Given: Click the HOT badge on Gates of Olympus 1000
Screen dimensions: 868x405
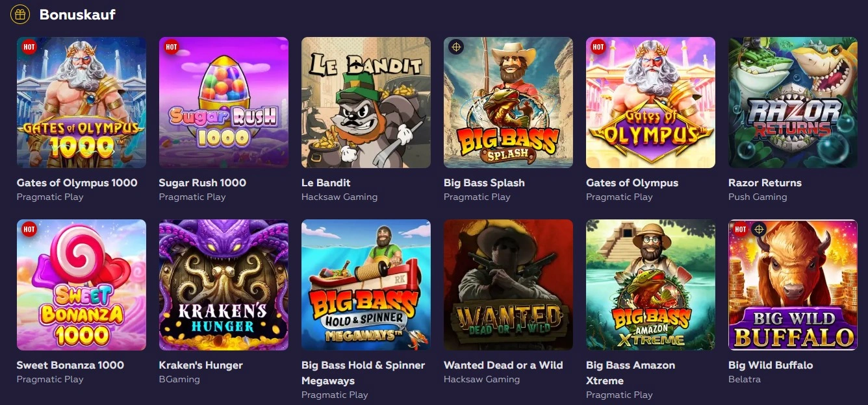Looking at the screenshot, I should [x=29, y=47].
